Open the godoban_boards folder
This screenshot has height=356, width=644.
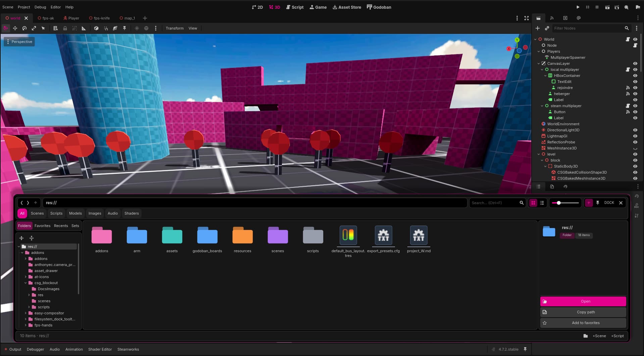pos(207,239)
